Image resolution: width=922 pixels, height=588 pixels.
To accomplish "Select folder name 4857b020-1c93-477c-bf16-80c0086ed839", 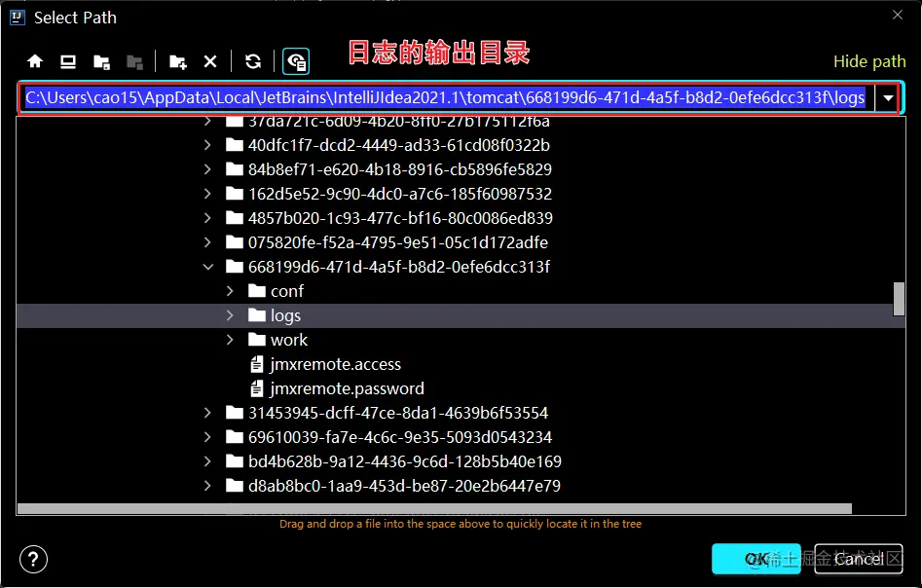I will pos(400,218).
